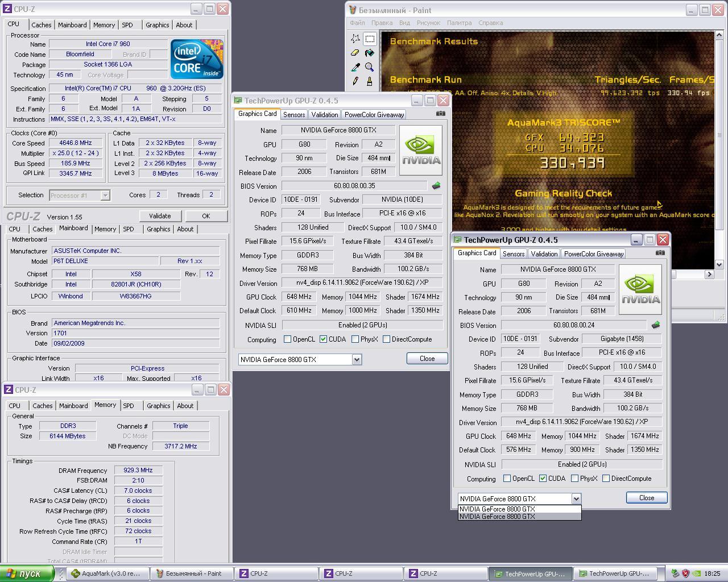Image resolution: width=728 pixels, height=582 pixels.
Task: Open Validation tab in front GPU-Z window
Action: pyautogui.click(x=544, y=253)
